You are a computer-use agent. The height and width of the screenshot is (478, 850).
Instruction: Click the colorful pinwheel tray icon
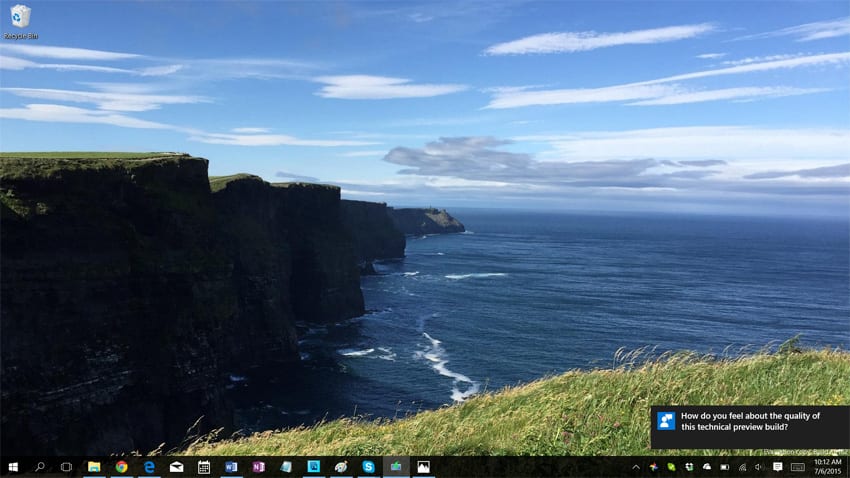pos(654,467)
